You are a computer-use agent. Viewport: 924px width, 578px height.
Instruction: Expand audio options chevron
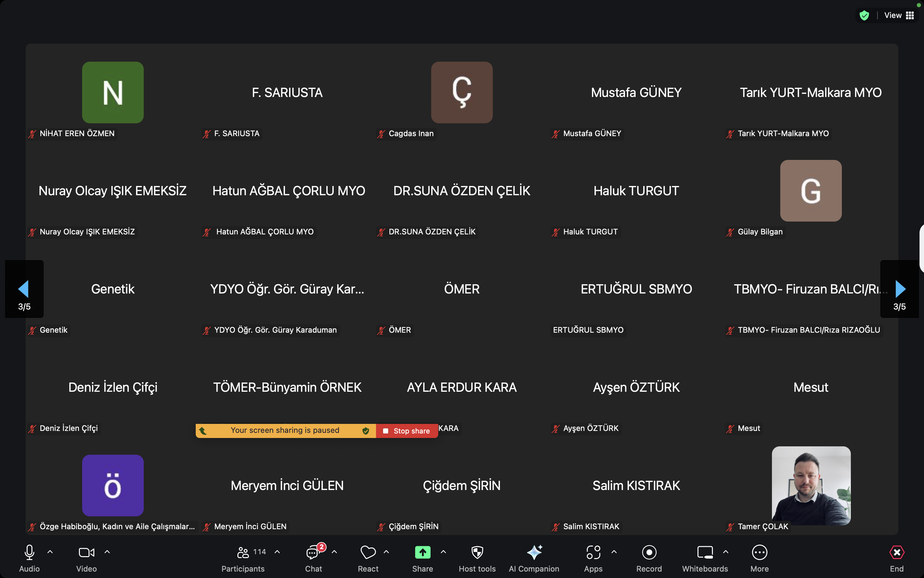point(50,552)
